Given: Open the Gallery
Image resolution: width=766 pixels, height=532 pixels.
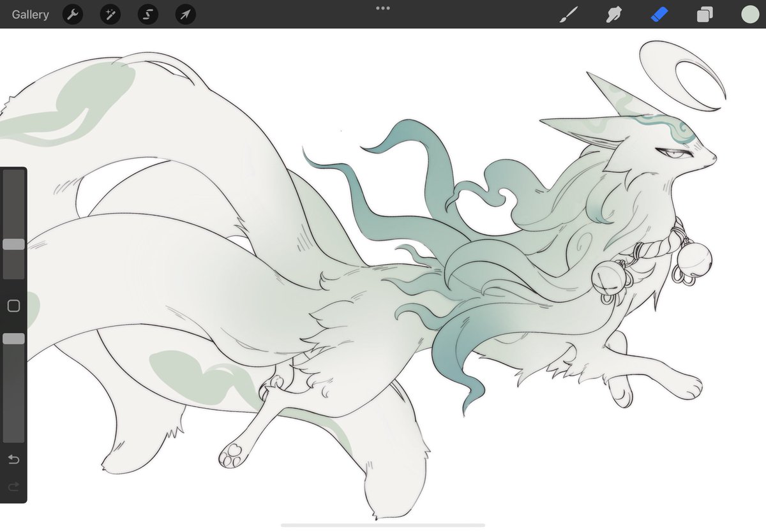Looking at the screenshot, I should pos(30,15).
